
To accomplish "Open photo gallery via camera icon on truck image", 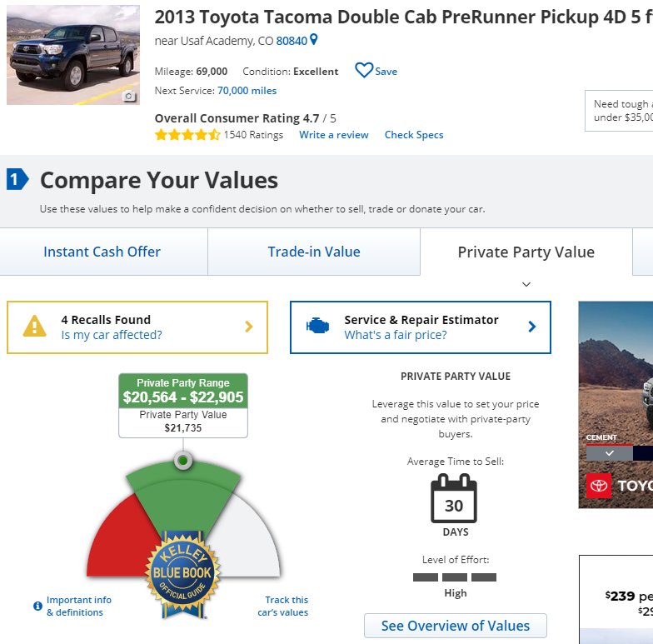I will (x=128, y=97).
